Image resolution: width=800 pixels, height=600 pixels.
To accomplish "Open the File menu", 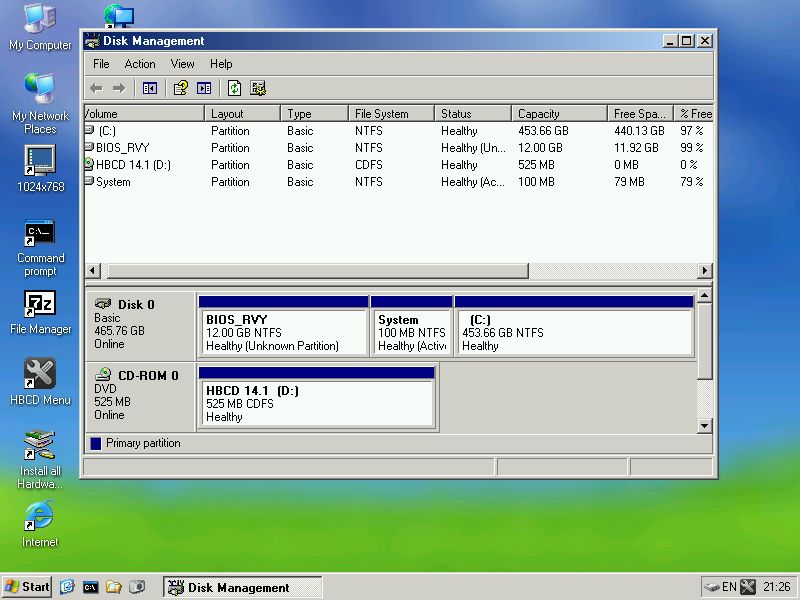I will (x=101, y=64).
